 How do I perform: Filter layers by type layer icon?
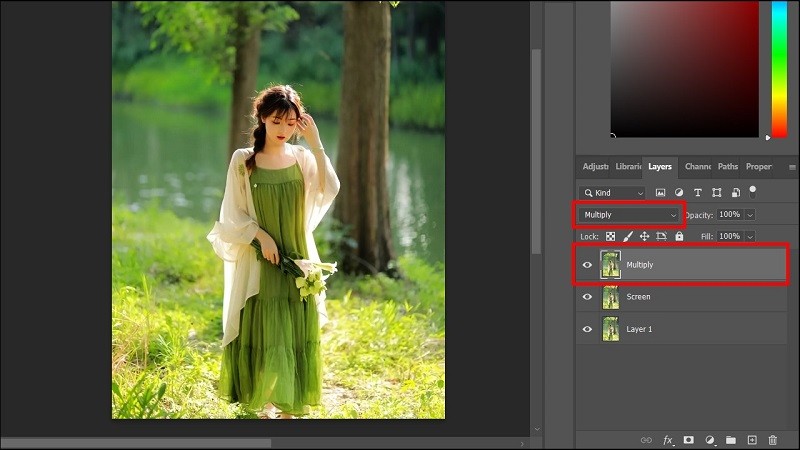(697, 192)
